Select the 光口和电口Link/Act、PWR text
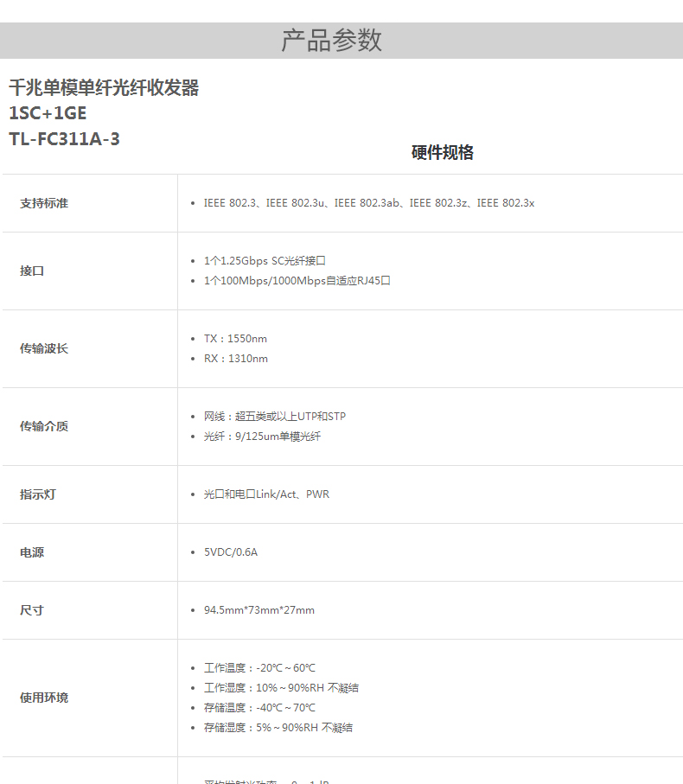Image resolution: width=683 pixels, height=784 pixels. click(x=266, y=494)
